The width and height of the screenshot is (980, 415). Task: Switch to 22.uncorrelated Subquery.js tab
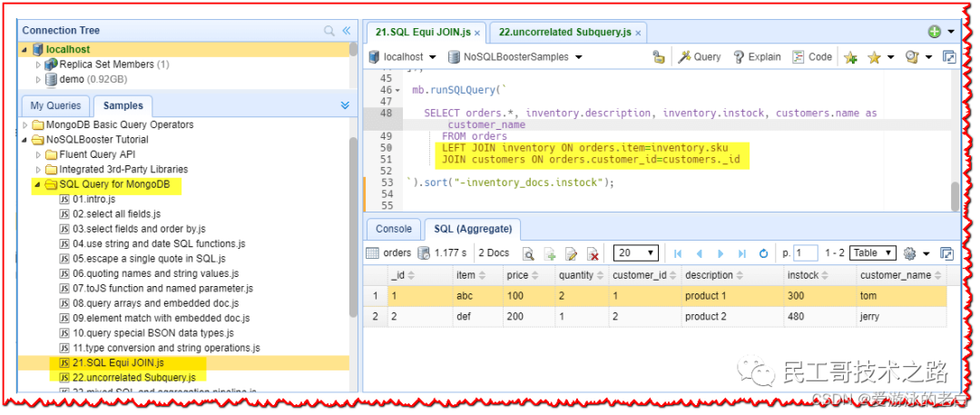point(565,32)
